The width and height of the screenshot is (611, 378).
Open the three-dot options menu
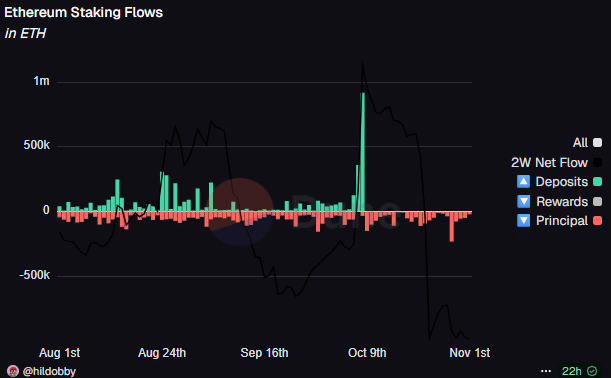click(546, 371)
